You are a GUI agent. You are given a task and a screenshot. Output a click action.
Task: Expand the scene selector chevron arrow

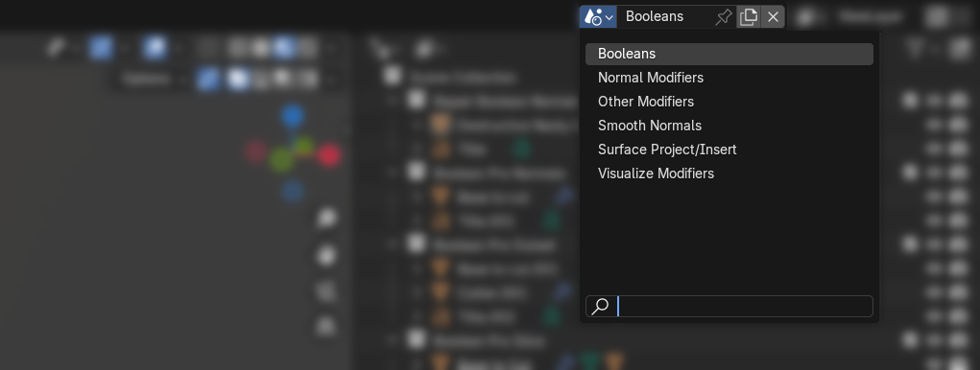click(x=610, y=17)
